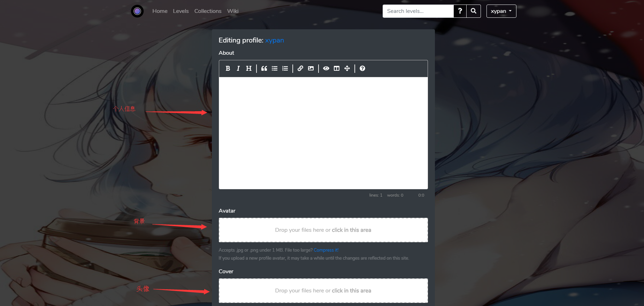The image size is (644, 306).
Task: Toggle the editor preview eye icon
Action: pos(326,68)
